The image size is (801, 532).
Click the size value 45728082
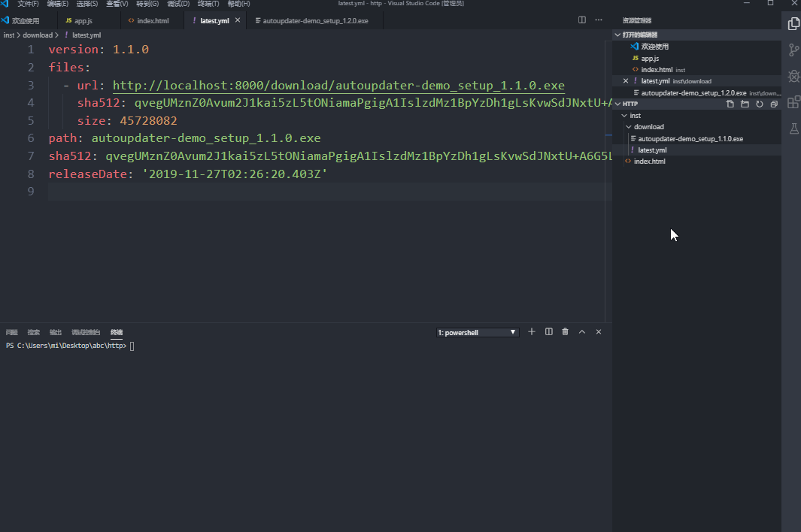148,120
